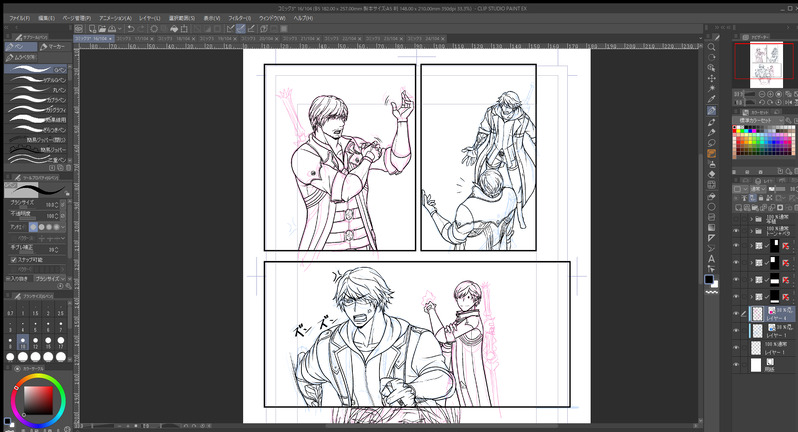Open the layer blend mode 通常 dropdown

(x=757, y=189)
